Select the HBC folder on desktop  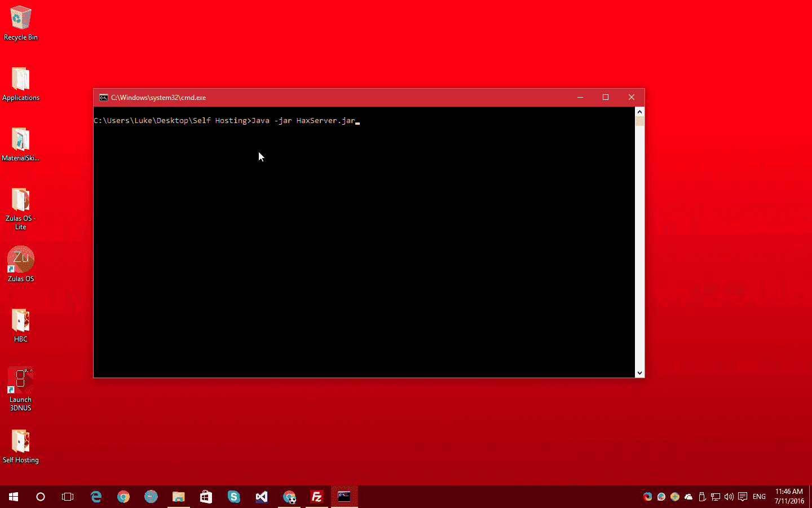21,326
